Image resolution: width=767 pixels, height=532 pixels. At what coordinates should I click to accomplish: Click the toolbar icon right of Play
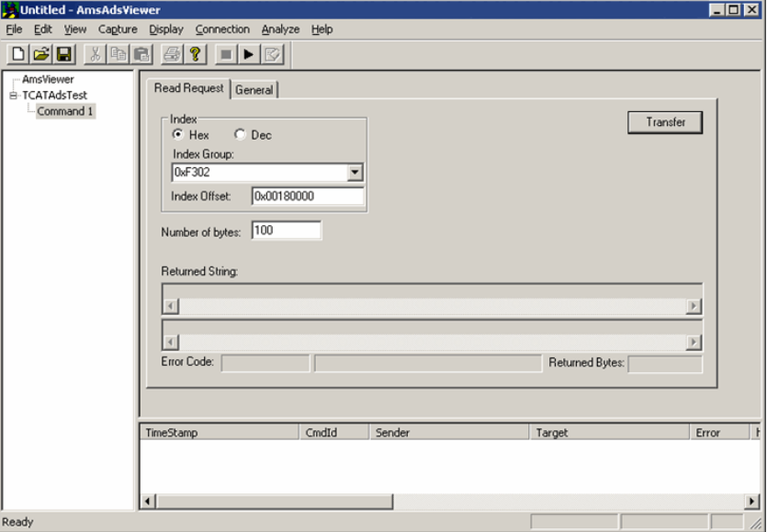(272, 54)
